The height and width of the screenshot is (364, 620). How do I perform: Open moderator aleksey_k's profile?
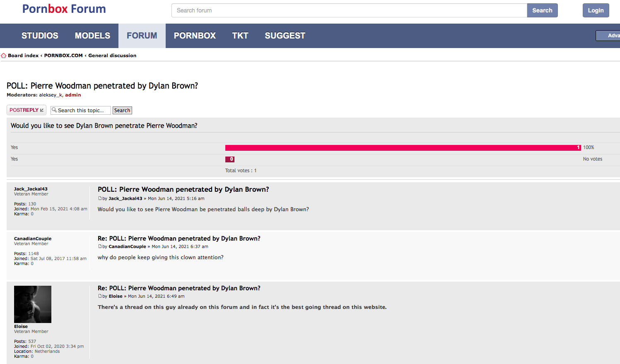click(51, 95)
